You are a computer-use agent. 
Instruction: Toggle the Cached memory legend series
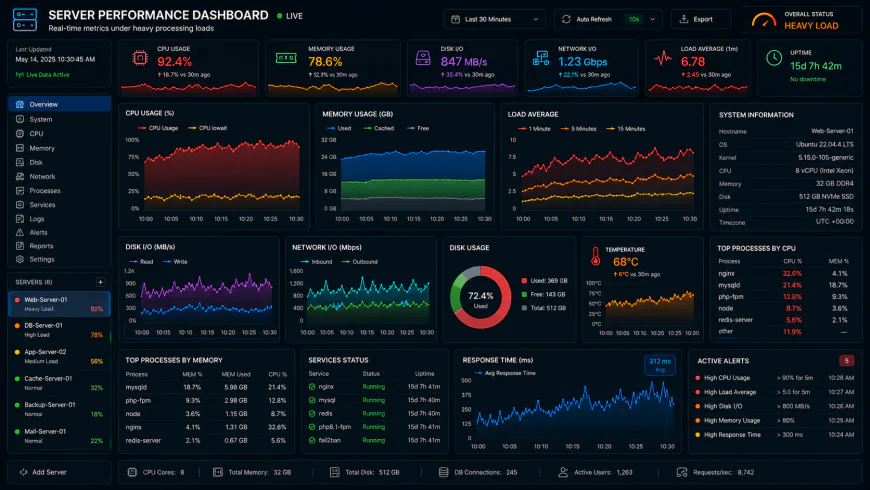(x=378, y=128)
